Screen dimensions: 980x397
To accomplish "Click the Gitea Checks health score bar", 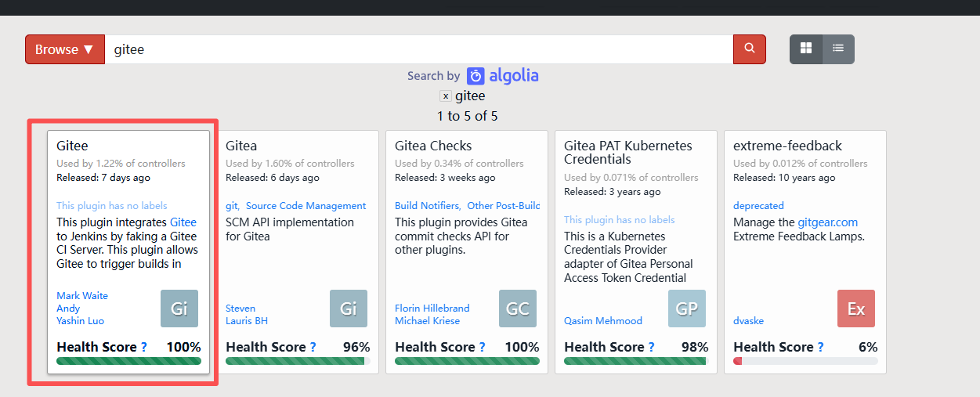I will (x=467, y=361).
